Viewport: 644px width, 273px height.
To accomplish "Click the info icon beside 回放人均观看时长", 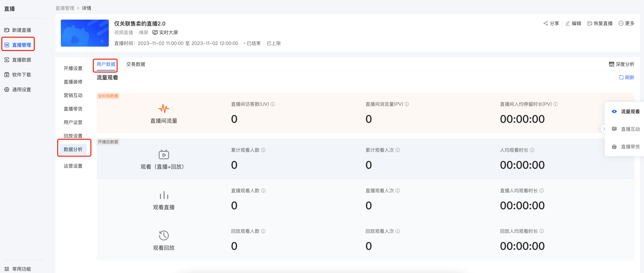I will (541, 231).
